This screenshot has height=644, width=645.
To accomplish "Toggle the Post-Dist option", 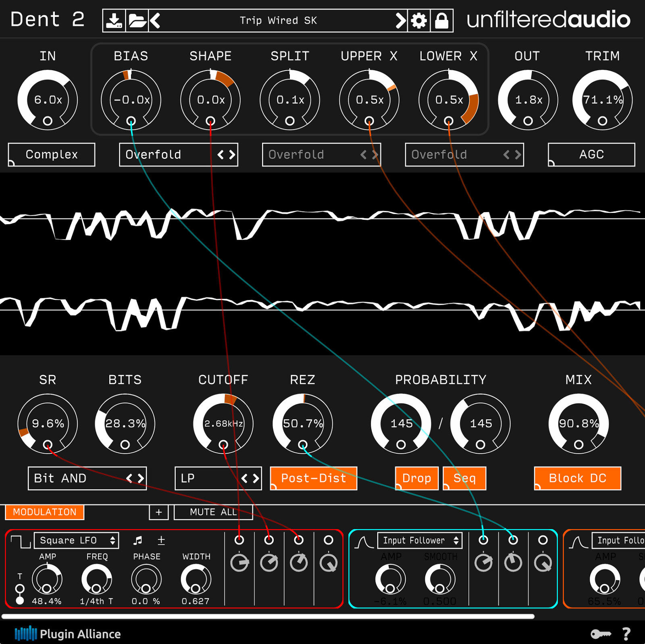I will pos(314,478).
